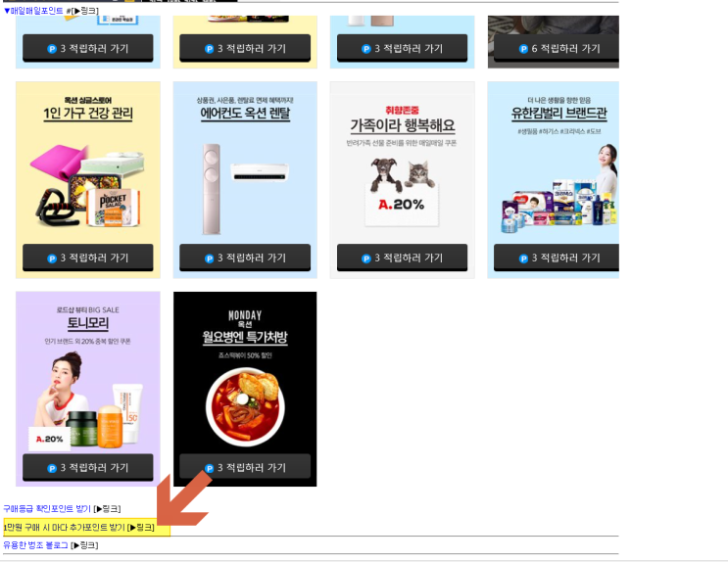Click the red tteokbokki bowl image
Viewport: 728px width, 562px height.
coord(245,407)
